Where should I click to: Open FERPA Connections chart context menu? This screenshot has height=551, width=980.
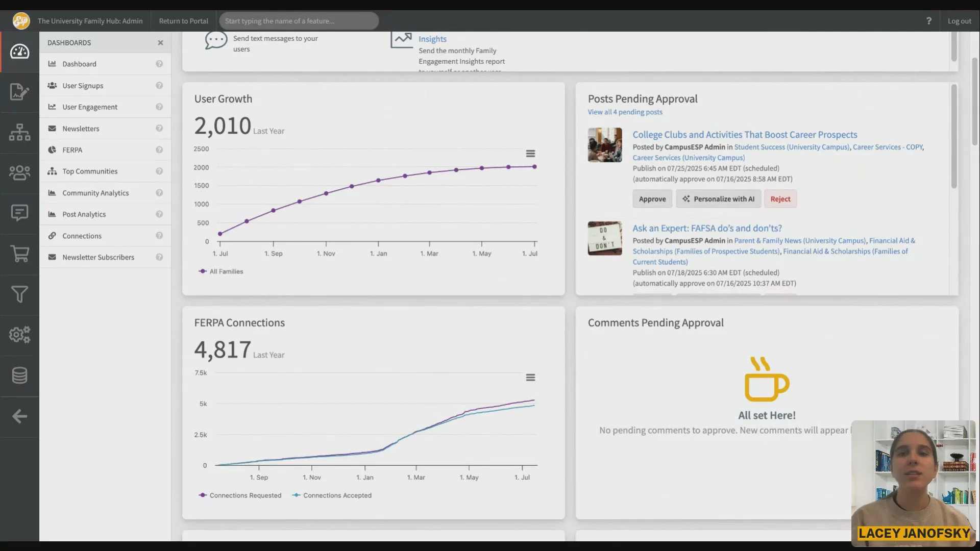[x=530, y=378]
